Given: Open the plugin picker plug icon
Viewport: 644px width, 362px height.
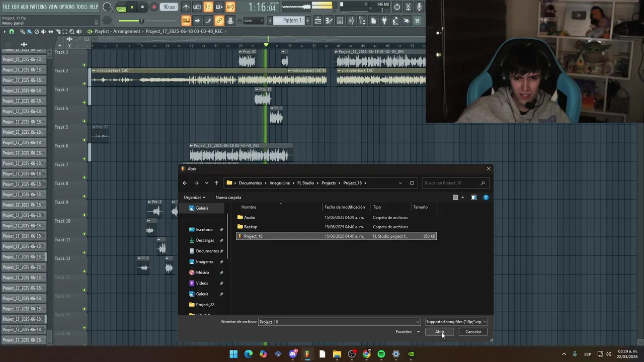Looking at the screenshot, I should 384,21.
